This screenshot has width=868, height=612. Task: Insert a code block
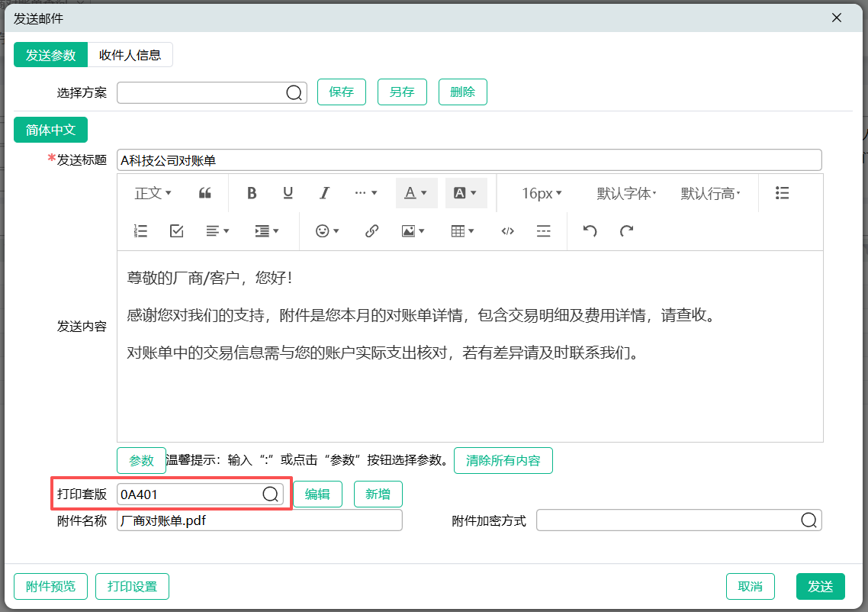(507, 231)
